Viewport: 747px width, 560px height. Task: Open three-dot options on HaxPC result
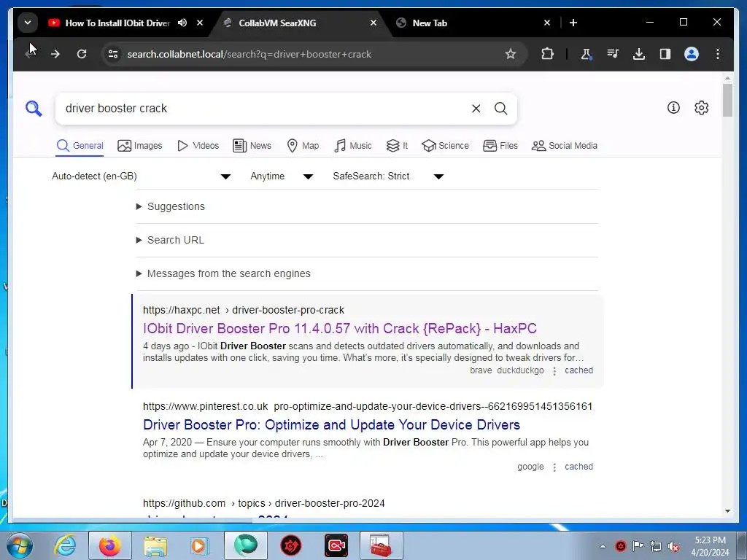pos(554,371)
